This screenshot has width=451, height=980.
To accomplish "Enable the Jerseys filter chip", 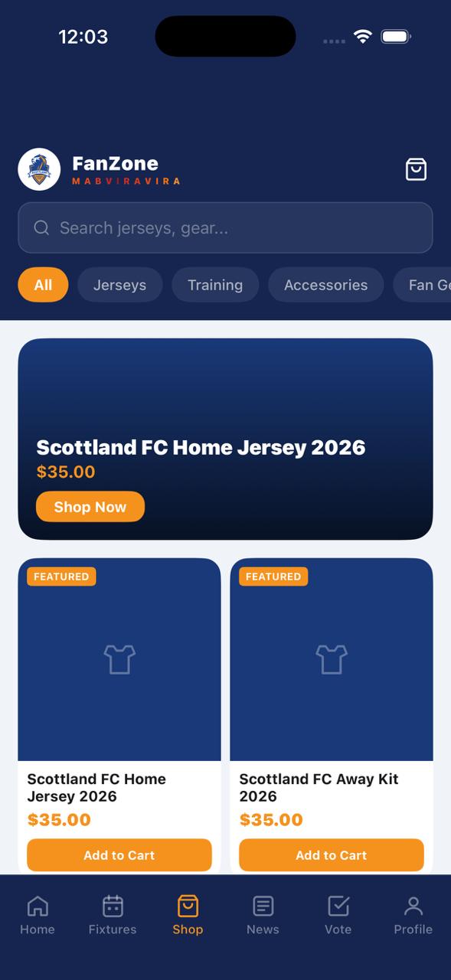I will (119, 284).
